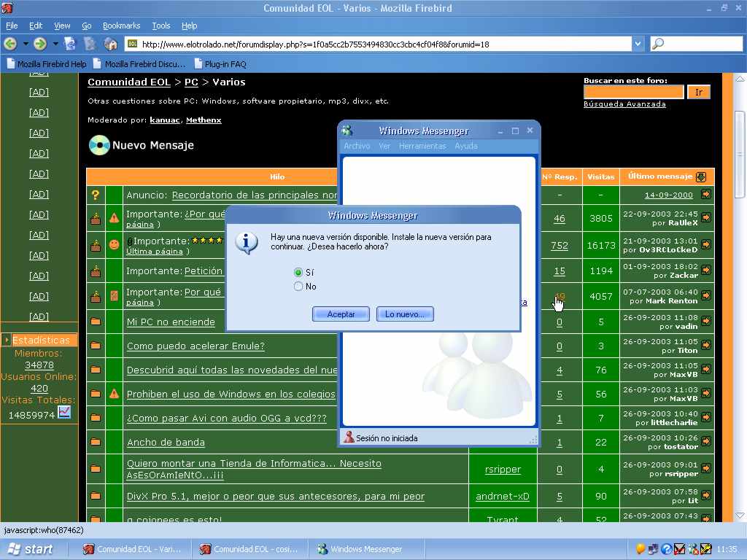The image size is (747, 560).
Task: Open the Forward button history dropdown arrow
Action: pyautogui.click(x=55, y=44)
